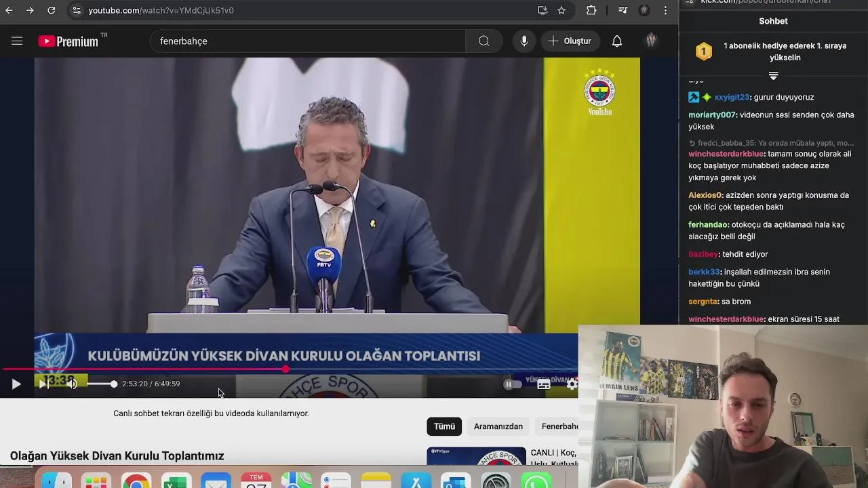Open Alexios0 username in chat

[705, 195]
